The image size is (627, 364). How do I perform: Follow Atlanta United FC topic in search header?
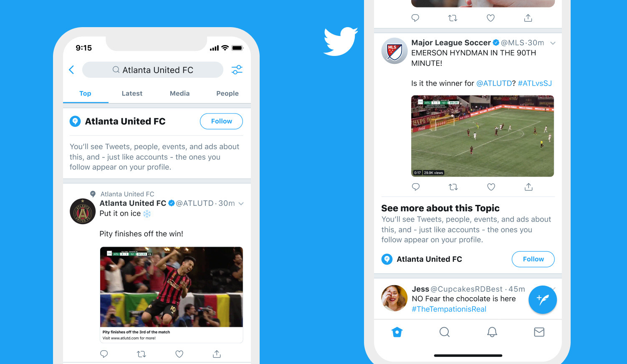tap(221, 121)
